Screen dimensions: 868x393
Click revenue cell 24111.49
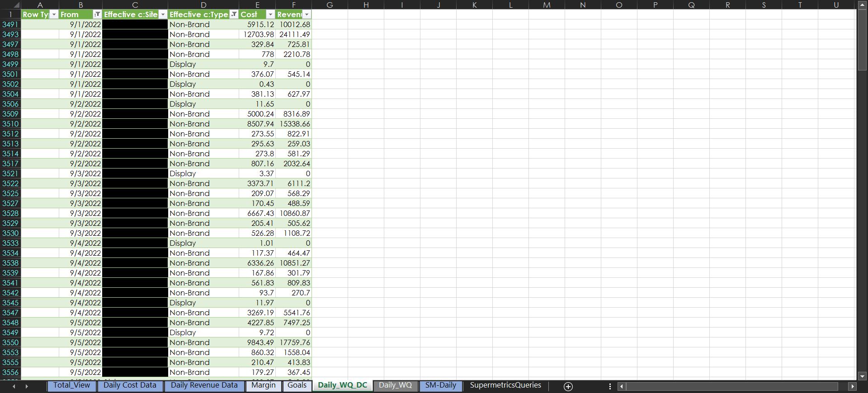click(294, 34)
